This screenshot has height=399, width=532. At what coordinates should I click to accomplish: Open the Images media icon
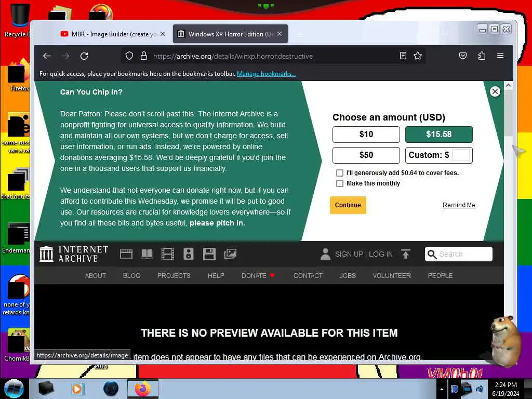tap(230, 254)
